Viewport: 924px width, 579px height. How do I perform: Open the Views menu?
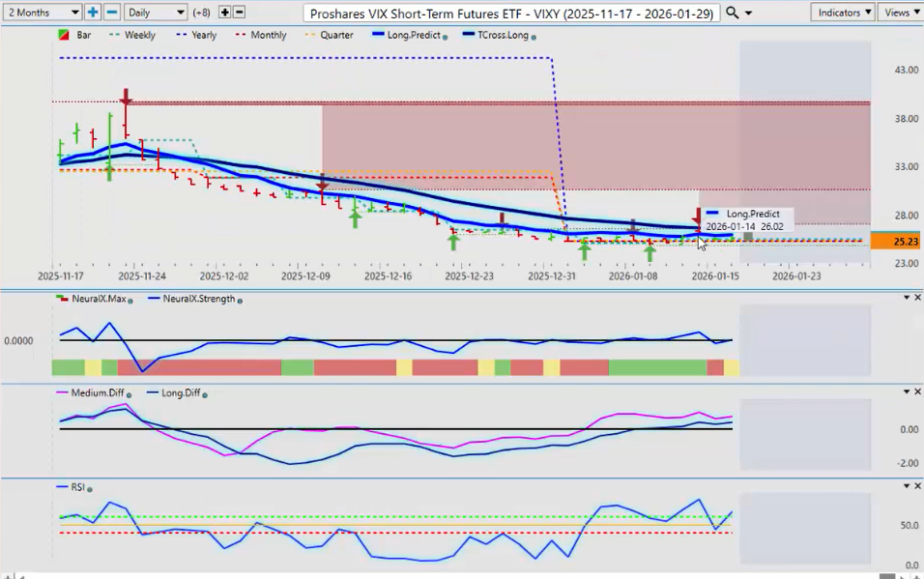pyautogui.click(x=901, y=13)
